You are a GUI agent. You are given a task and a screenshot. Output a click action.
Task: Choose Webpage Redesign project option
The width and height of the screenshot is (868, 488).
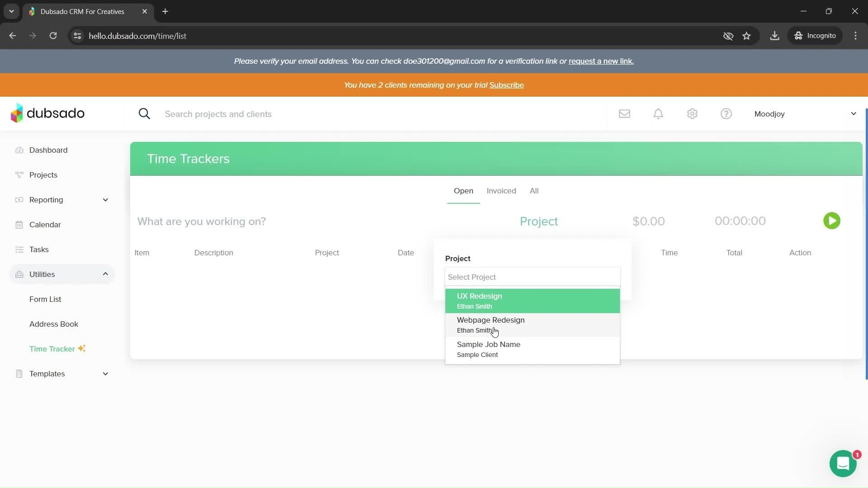[532, 325]
